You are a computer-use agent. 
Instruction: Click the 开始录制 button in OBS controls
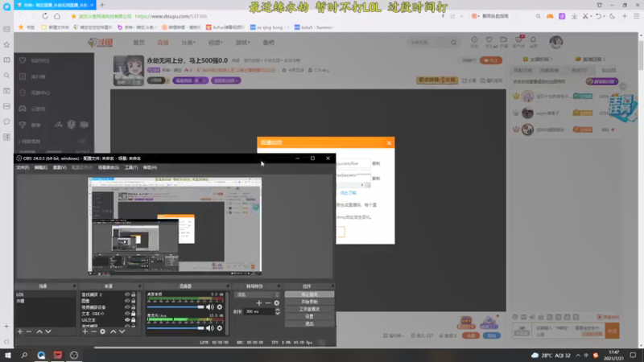(x=309, y=302)
